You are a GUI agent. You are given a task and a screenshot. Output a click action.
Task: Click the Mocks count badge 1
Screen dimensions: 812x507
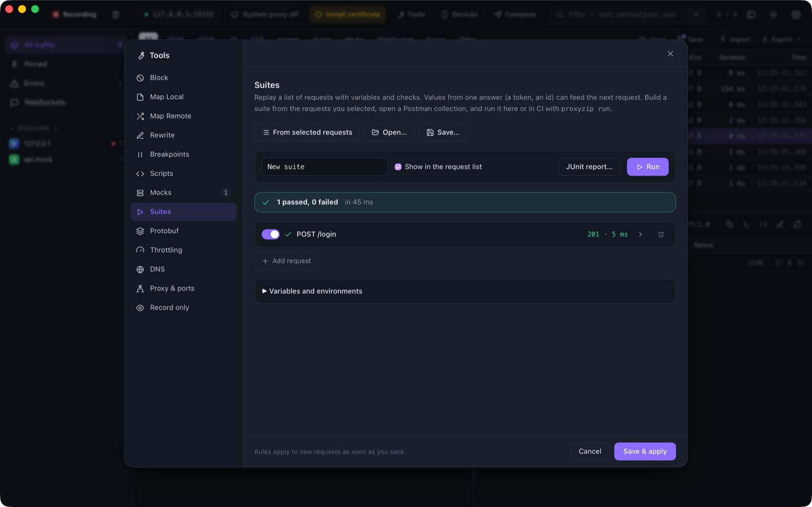pos(225,192)
